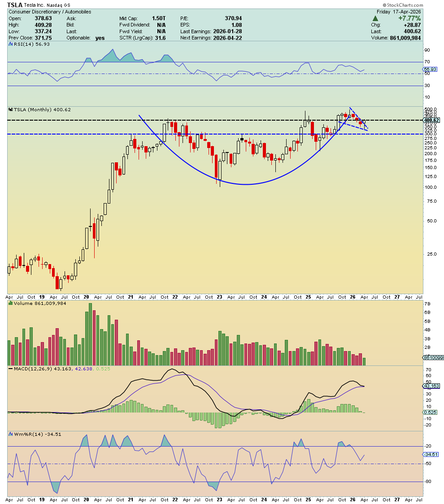This screenshot has height=504, width=444.
Task: Click Consumer Discretionary / Automobiles sector text
Action: click(50, 12)
